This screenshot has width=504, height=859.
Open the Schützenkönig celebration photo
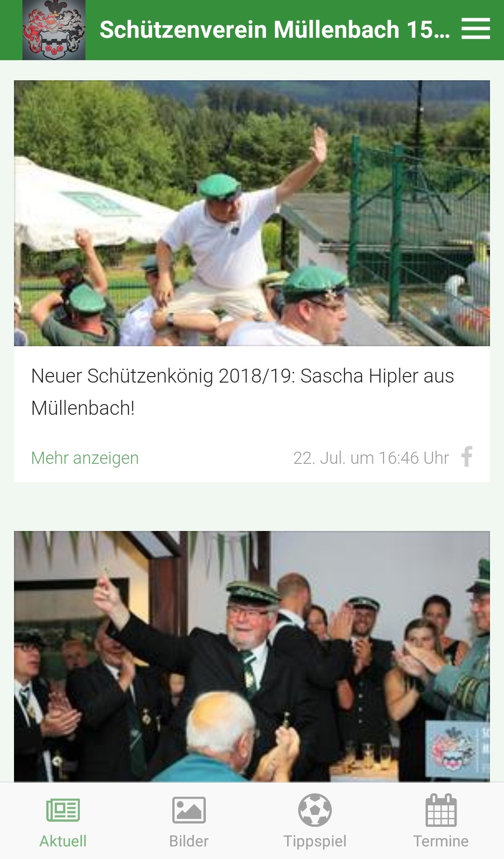tap(252, 213)
